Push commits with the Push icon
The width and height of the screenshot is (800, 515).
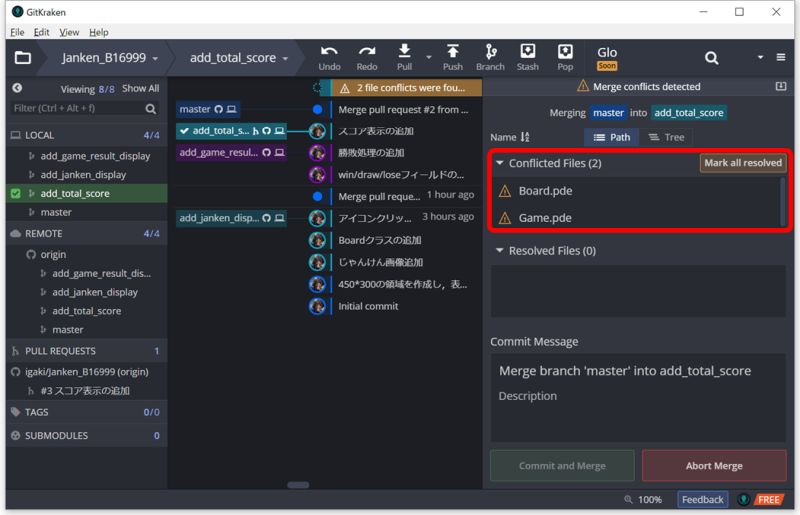coord(453,58)
